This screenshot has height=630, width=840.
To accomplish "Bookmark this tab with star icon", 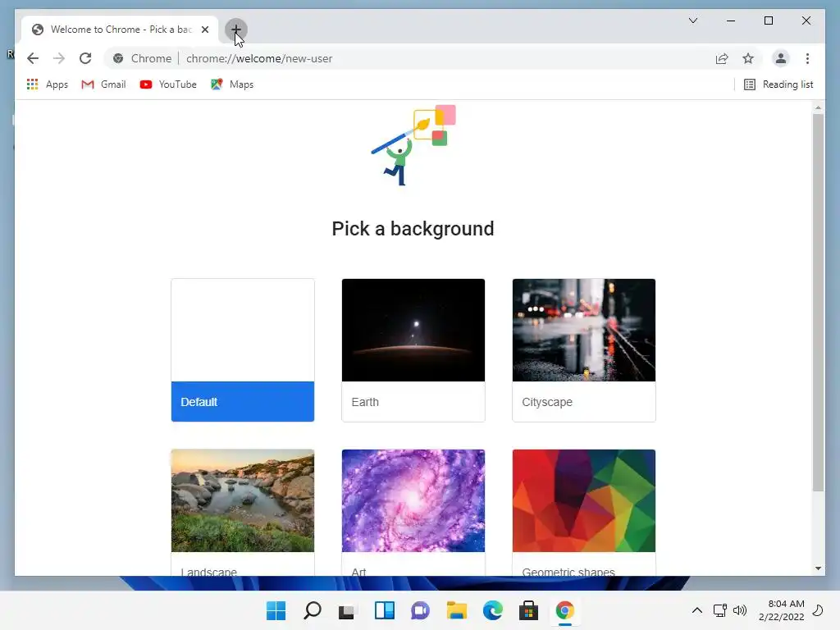I will pos(748,58).
